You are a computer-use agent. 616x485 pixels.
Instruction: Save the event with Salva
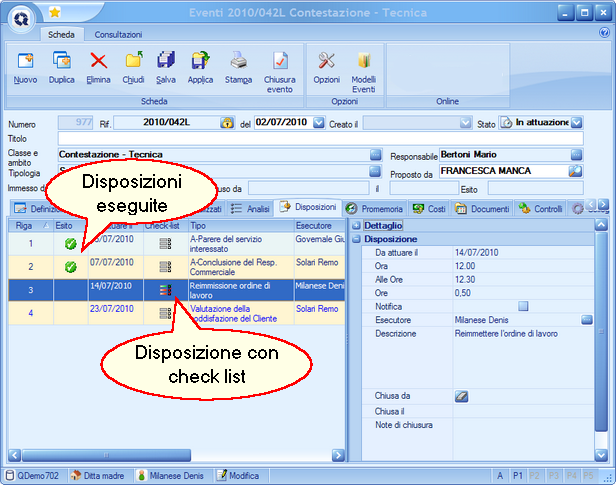tap(166, 66)
